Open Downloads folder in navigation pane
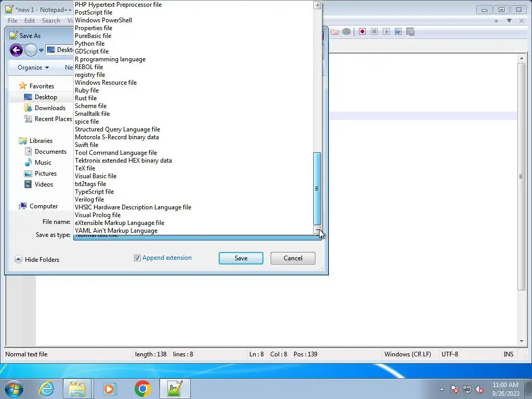Viewport: 532px width, 399px height. (45, 108)
